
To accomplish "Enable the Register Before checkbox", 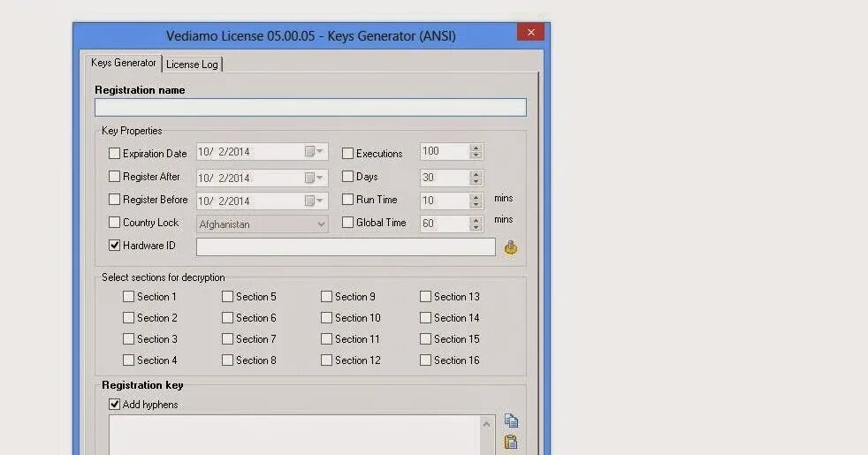I will (x=115, y=200).
